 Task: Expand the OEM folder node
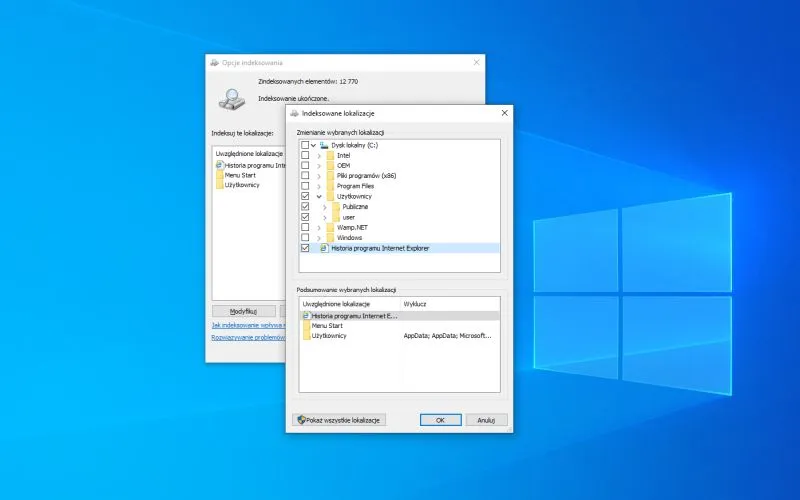click(x=319, y=166)
